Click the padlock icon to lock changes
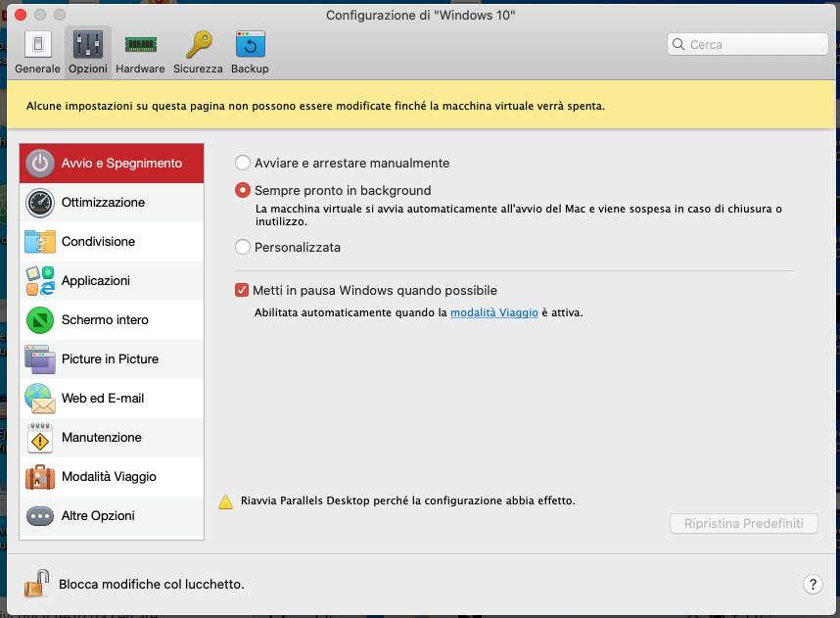This screenshot has width=840, height=618. (36, 583)
